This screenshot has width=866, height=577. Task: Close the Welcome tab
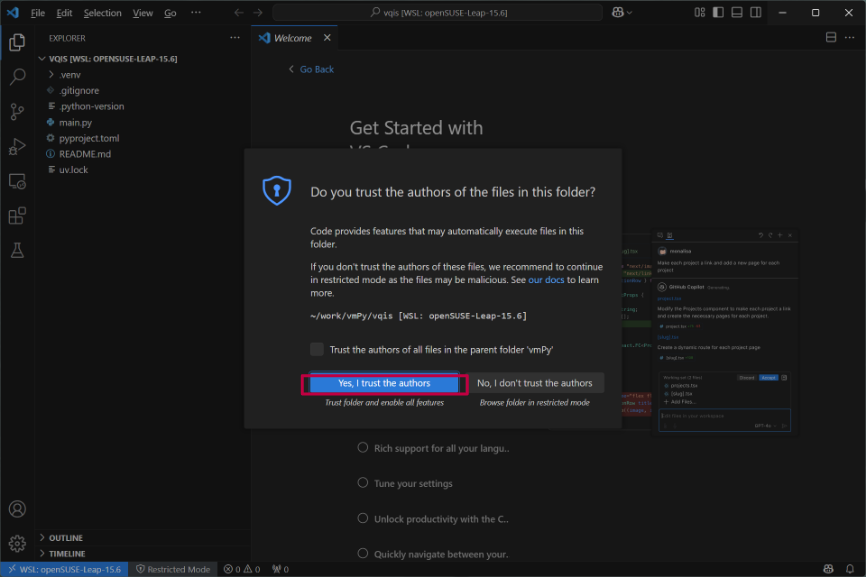pyautogui.click(x=327, y=38)
